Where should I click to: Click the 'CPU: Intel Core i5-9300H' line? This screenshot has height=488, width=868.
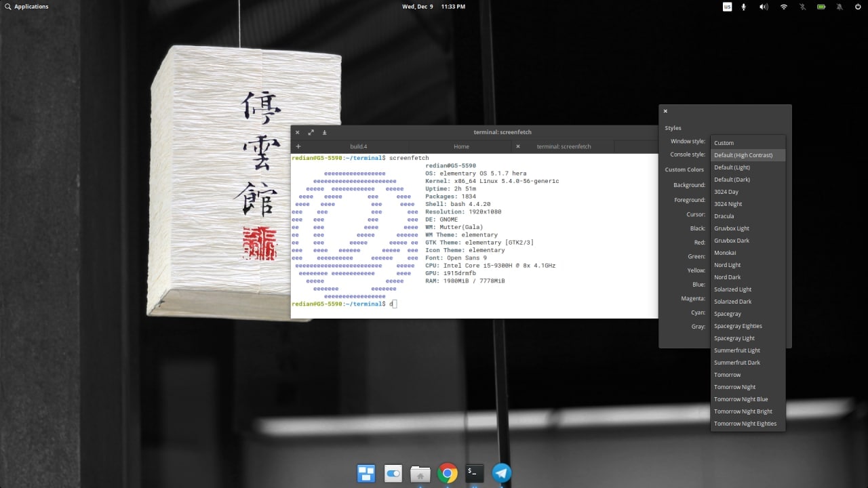(x=490, y=266)
